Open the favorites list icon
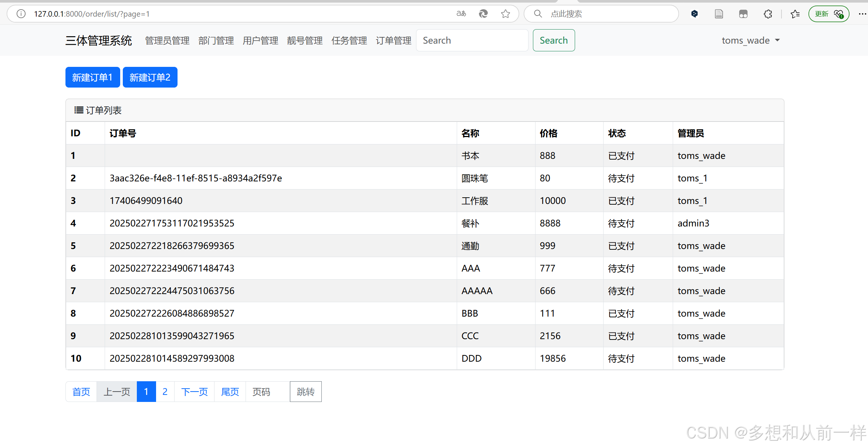 coord(795,14)
